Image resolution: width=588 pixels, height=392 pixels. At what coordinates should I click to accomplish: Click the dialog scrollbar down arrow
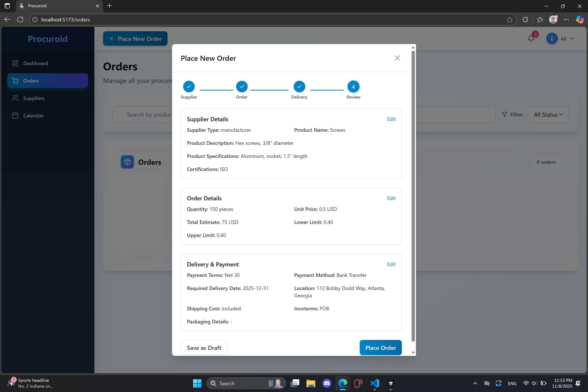coord(413,352)
